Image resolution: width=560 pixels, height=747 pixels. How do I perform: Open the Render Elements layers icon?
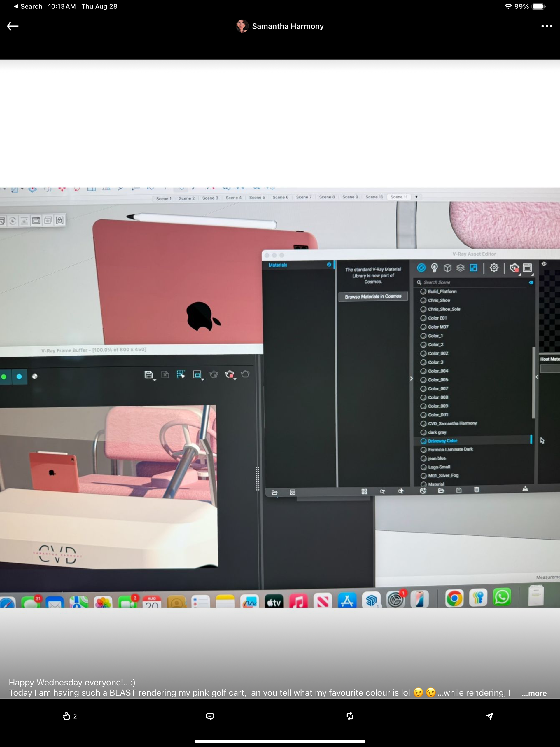point(461,268)
